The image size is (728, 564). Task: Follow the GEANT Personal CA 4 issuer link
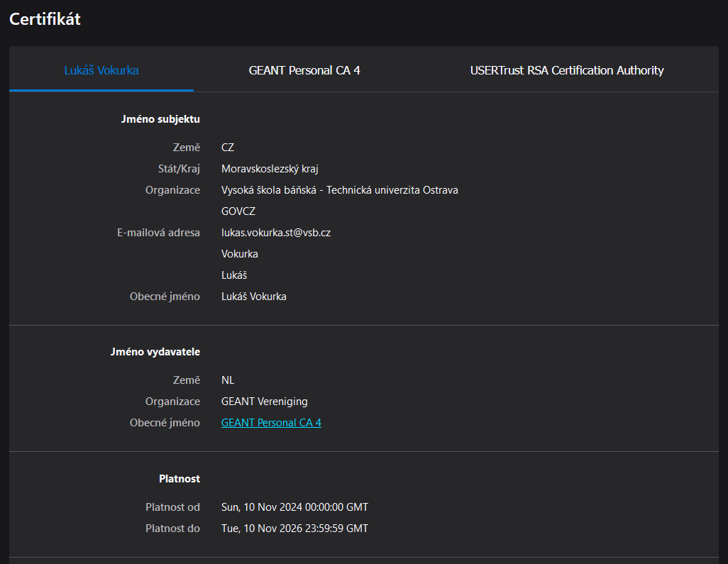tap(271, 422)
